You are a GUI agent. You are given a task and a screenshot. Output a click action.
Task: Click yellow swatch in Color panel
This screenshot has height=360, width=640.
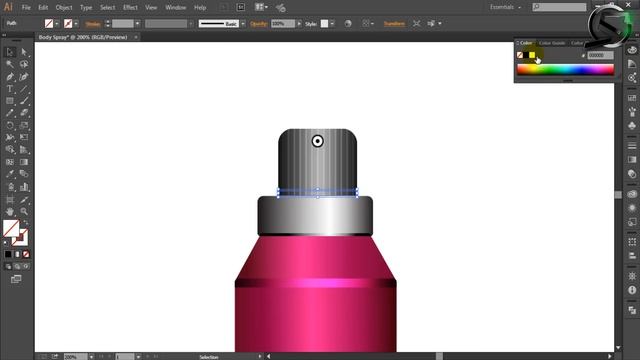532,55
